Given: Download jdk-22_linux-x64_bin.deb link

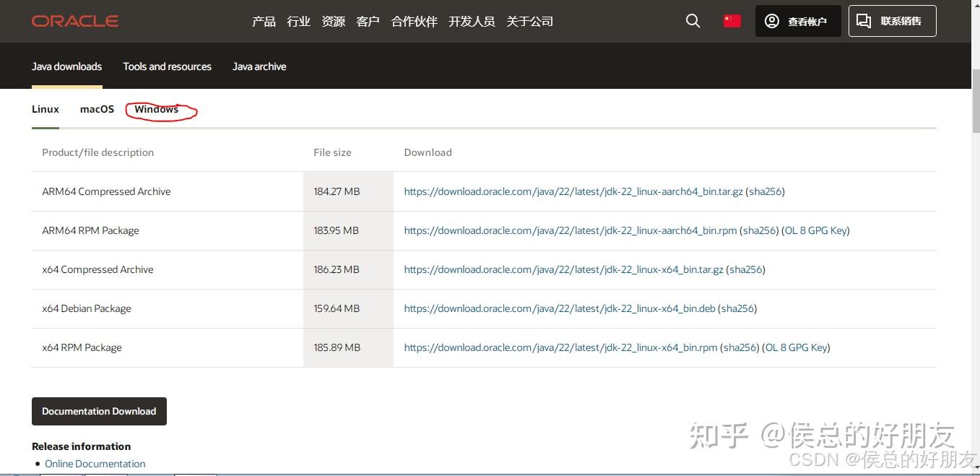Looking at the screenshot, I should [560, 308].
